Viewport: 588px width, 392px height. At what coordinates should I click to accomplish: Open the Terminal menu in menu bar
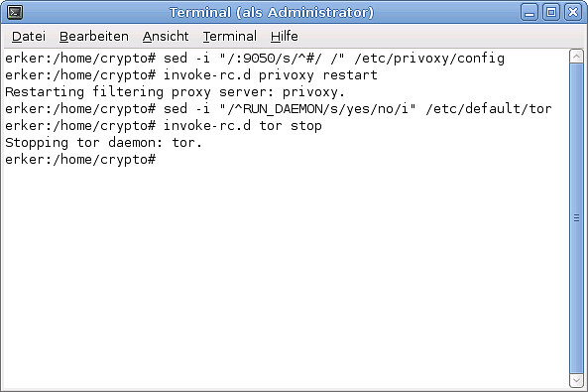pyautogui.click(x=229, y=37)
